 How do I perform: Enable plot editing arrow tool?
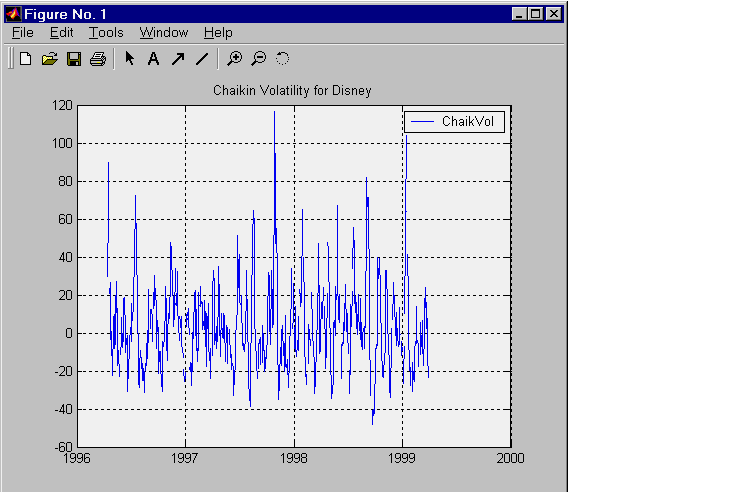129,58
